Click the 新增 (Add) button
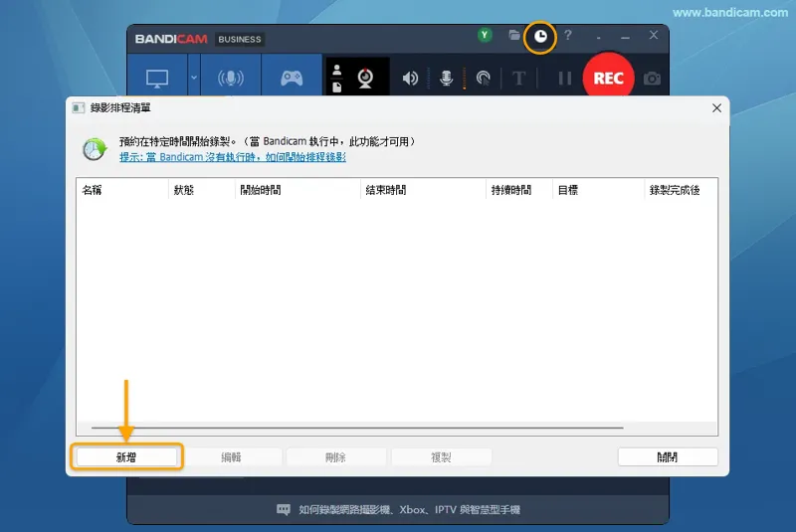Screen dimensions: 796x532 pyautogui.click(x=126, y=457)
